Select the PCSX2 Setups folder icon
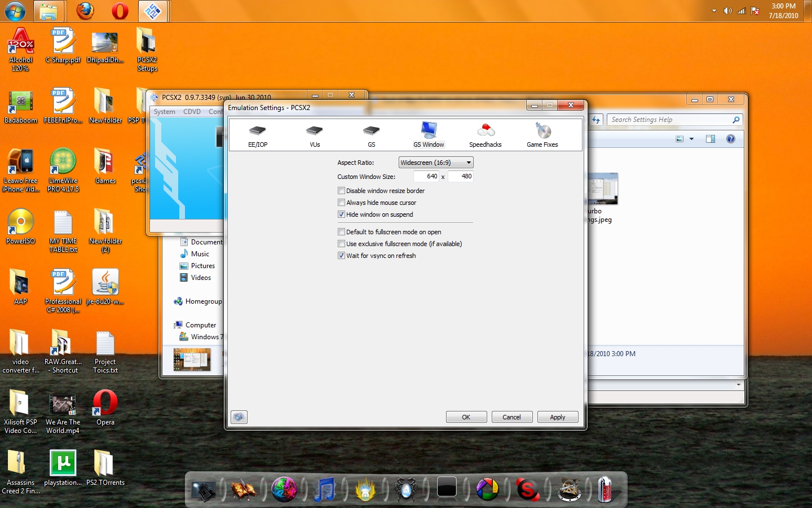 tap(147, 50)
